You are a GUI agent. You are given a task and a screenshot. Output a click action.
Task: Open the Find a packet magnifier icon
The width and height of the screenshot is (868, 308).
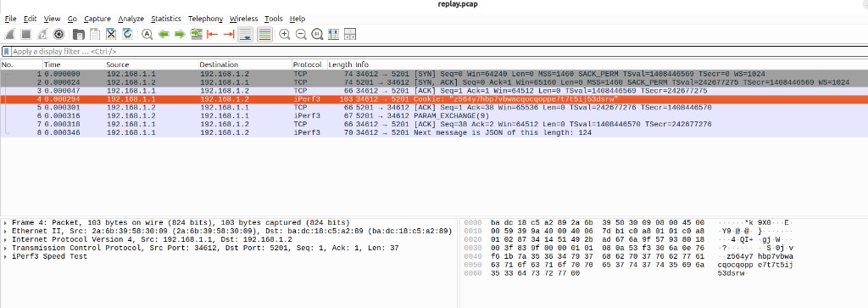(147, 34)
